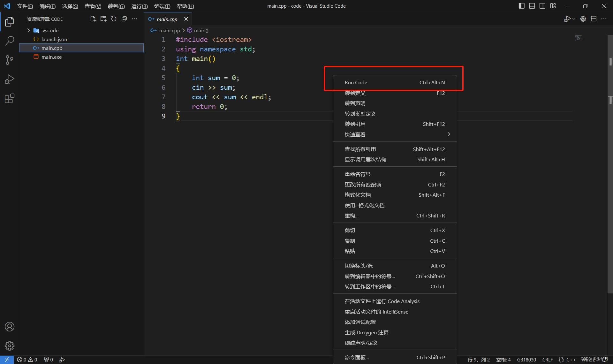The image size is (613, 364).
Task: Open 文件(F) menu
Action: 25,6
